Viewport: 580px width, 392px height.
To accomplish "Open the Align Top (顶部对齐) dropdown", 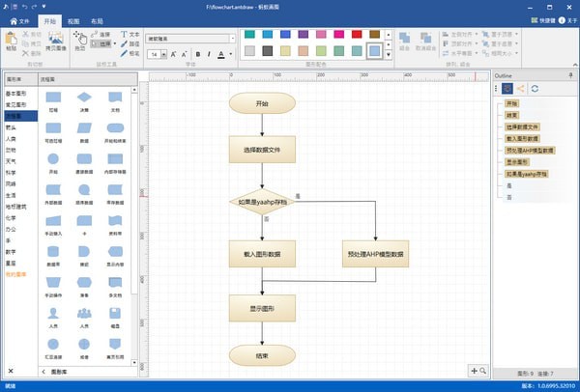I will click(x=477, y=43).
